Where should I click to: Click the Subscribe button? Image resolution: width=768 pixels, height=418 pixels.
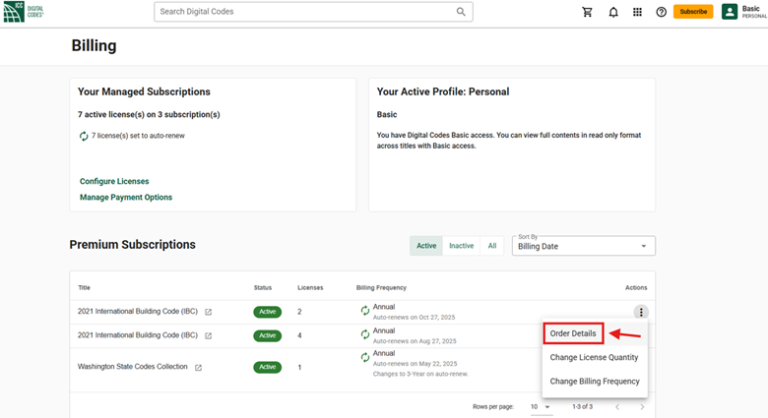(693, 12)
